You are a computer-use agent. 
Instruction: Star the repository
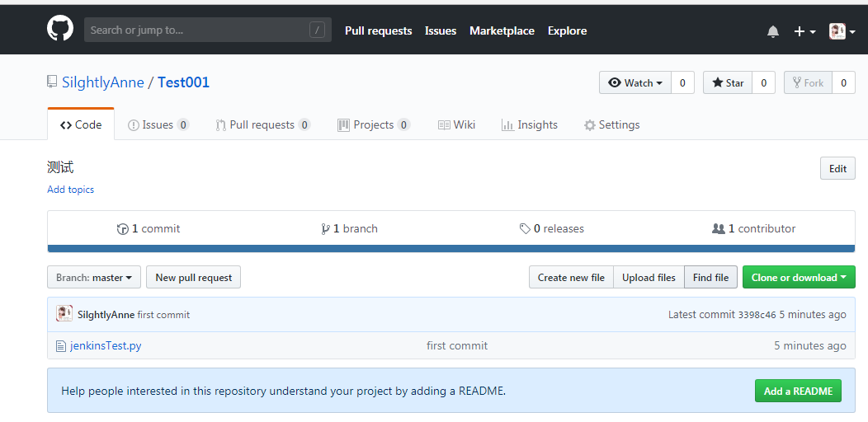click(x=728, y=83)
